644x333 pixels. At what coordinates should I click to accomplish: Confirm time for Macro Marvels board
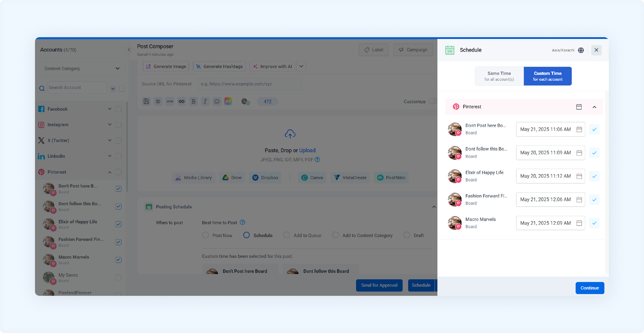pyautogui.click(x=594, y=223)
